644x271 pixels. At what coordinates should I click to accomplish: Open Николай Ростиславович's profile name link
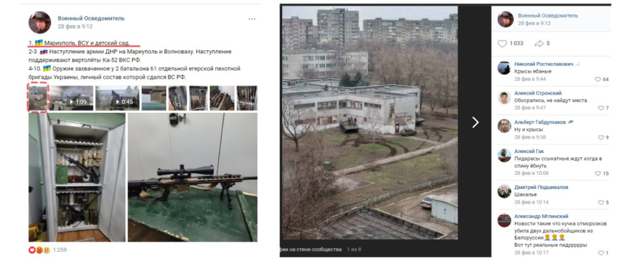click(x=543, y=64)
